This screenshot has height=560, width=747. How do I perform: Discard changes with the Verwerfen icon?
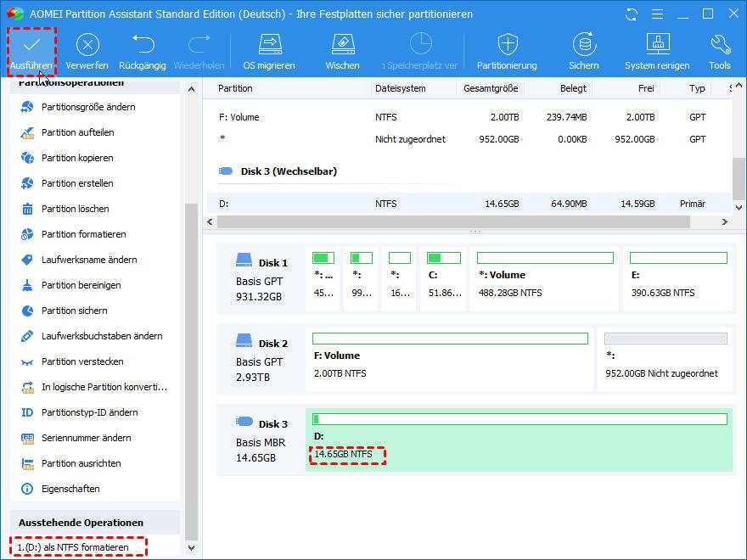pyautogui.click(x=87, y=45)
